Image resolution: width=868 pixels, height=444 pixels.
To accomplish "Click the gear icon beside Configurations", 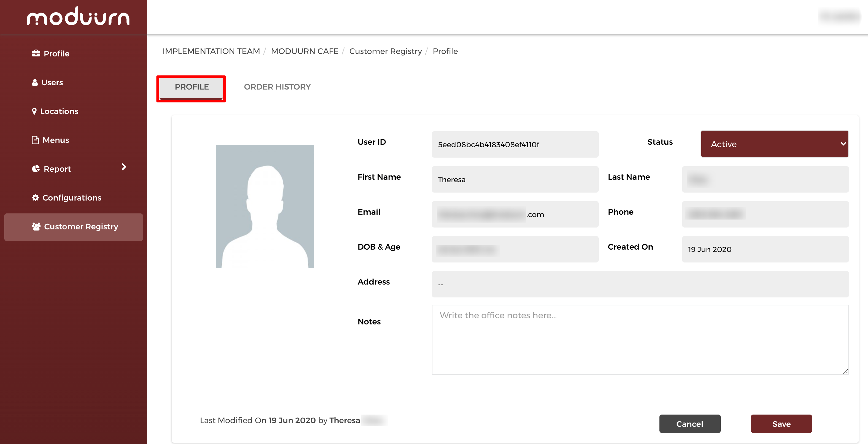I will coord(35,197).
